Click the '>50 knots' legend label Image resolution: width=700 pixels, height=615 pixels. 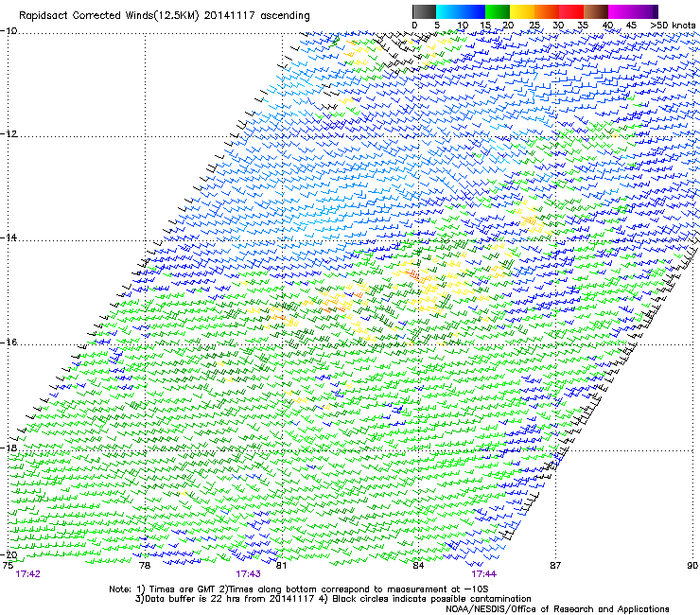coord(673,26)
